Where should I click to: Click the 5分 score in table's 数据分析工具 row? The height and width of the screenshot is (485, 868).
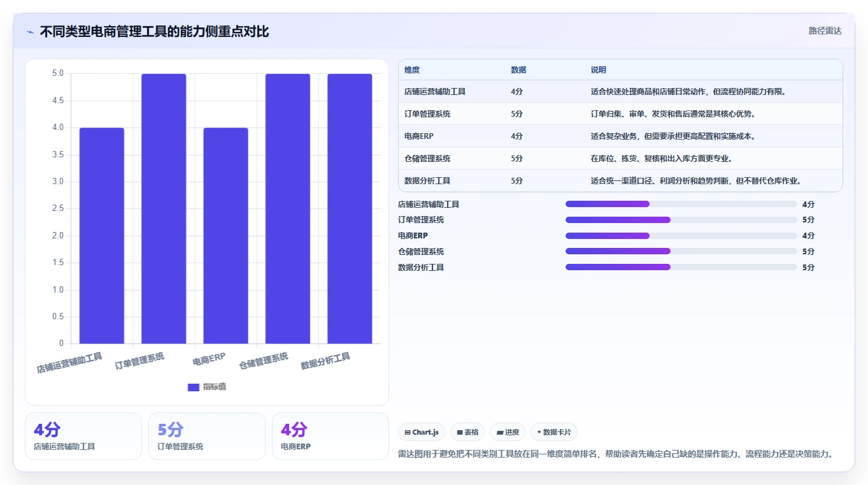click(x=516, y=181)
